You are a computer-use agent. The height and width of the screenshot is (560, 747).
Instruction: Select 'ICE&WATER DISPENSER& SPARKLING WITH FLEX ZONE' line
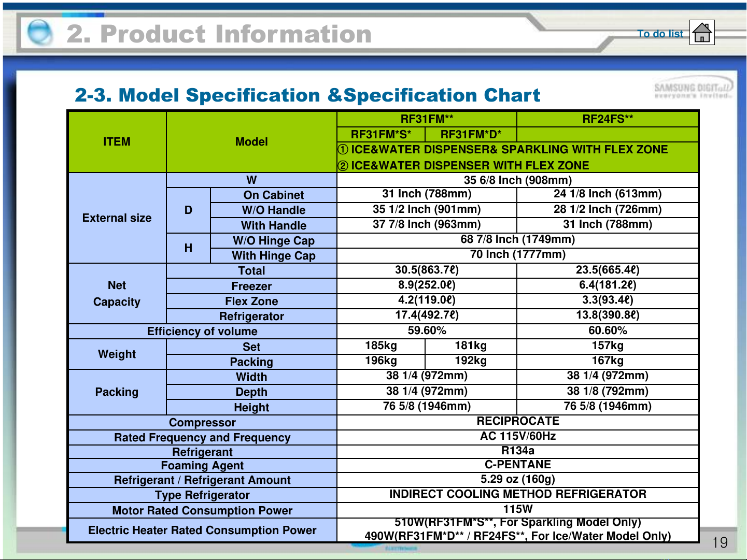[x=503, y=150]
